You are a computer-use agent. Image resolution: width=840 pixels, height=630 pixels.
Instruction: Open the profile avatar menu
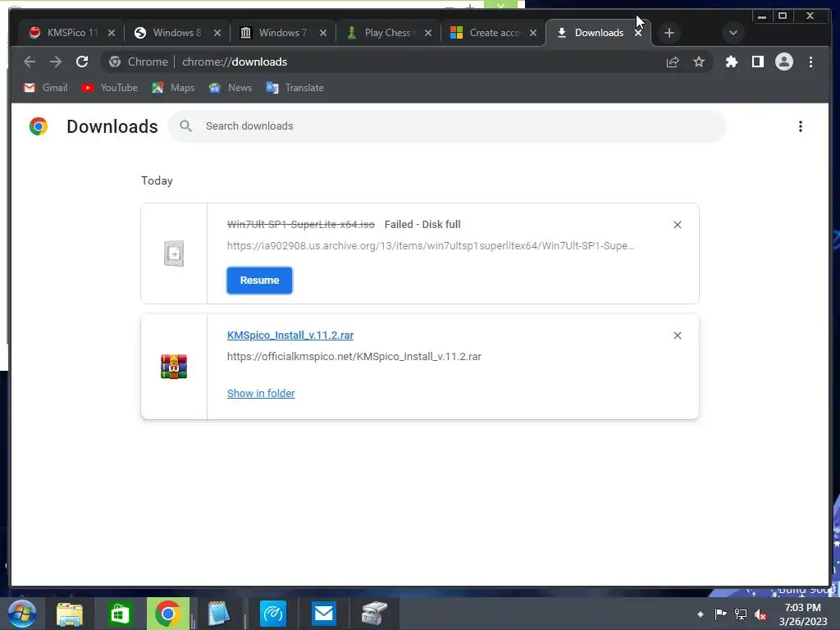(783, 62)
